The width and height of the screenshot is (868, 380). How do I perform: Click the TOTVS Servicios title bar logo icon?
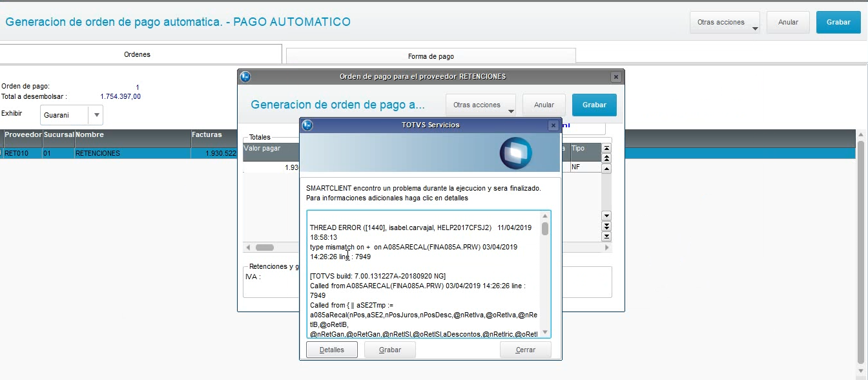pyautogui.click(x=307, y=125)
